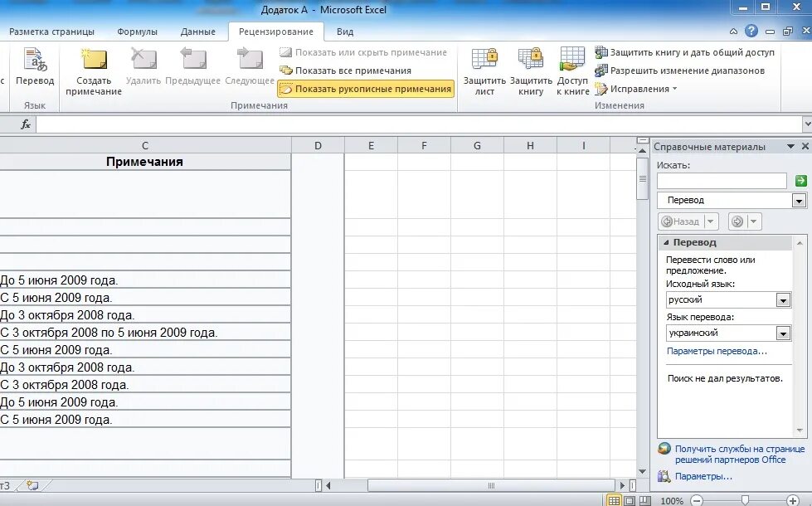The image size is (812, 506).
Task: Go to Предыдущее comment
Action: coord(193,67)
